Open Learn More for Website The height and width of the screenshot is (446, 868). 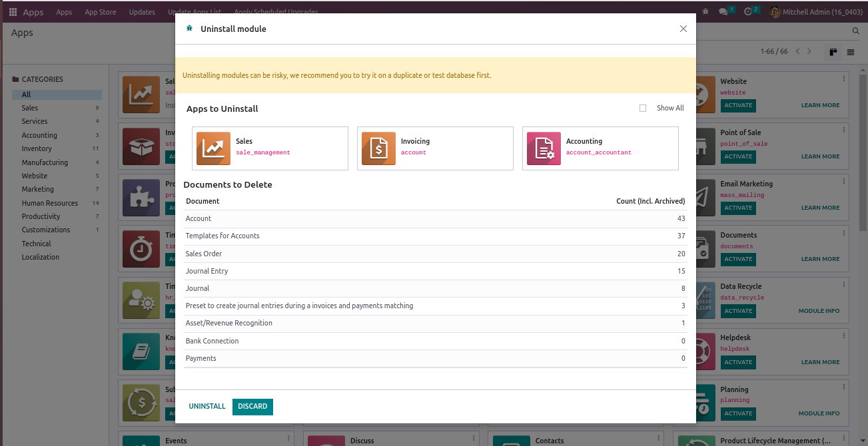[x=820, y=105]
